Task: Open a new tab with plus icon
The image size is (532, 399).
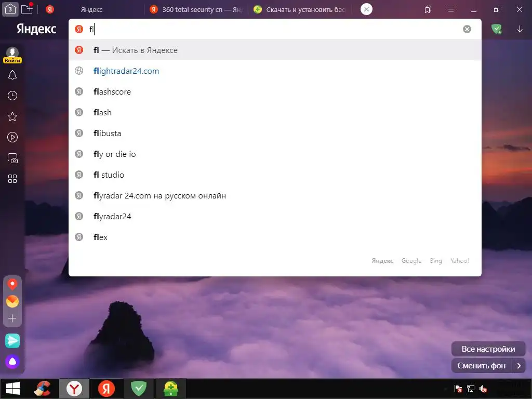Action: click(x=27, y=9)
